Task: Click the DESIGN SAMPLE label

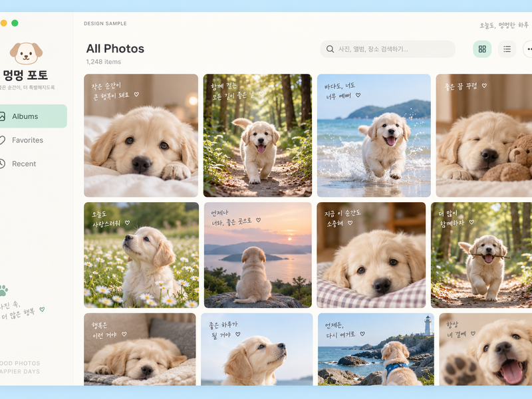Action: click(x=105, y=23)
